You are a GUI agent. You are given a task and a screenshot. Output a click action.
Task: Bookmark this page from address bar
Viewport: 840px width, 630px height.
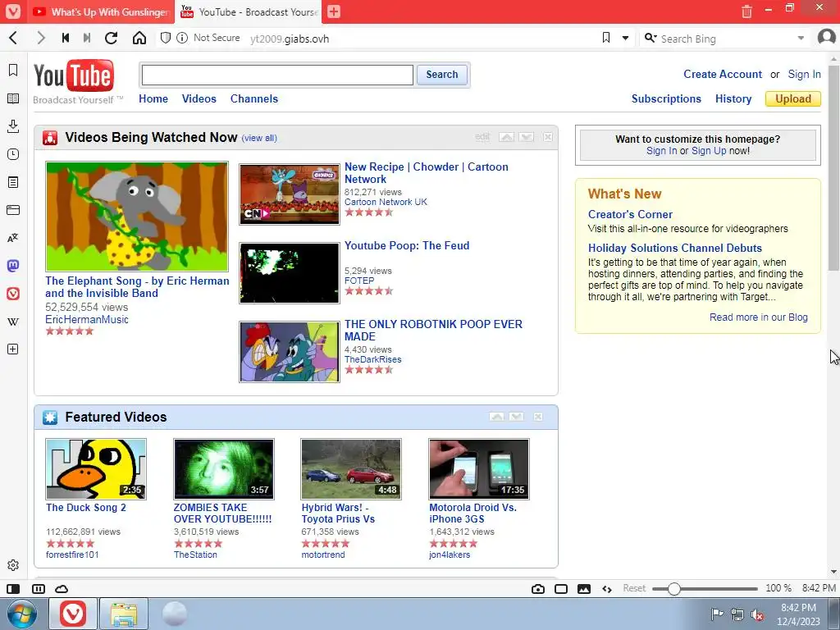[x=606, y=38]
